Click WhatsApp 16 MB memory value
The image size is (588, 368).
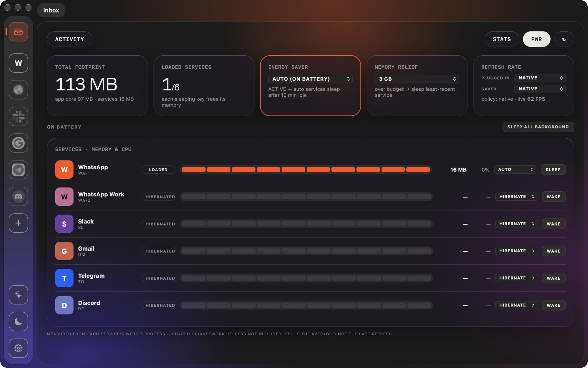coord(458,170)
